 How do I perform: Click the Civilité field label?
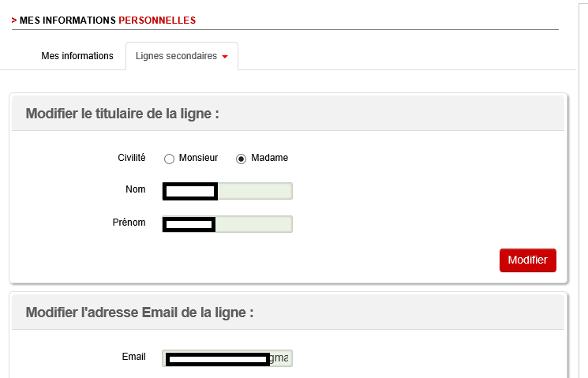[x=131, y=158]
